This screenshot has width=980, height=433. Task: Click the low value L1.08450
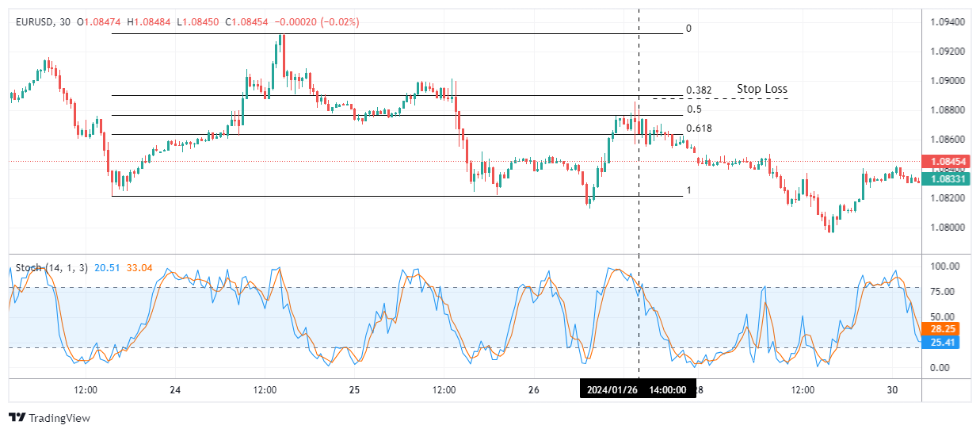[197, 22]
